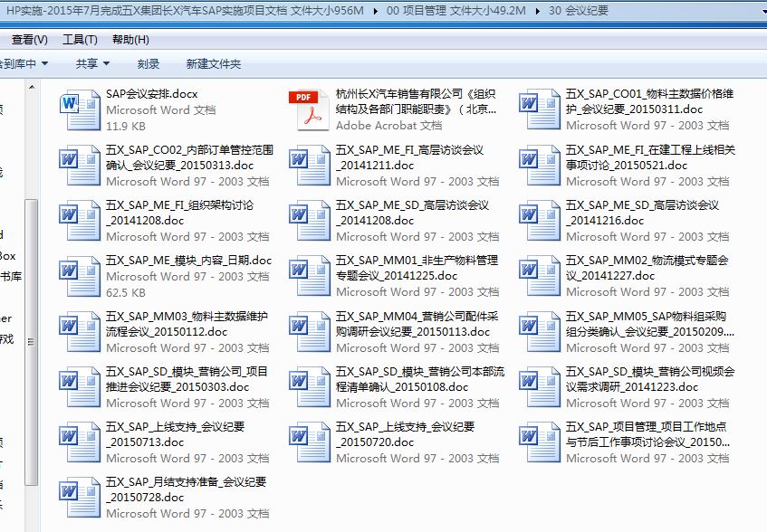Click the 11.9 KB size label
767x532 pixels.
point(126,126)
